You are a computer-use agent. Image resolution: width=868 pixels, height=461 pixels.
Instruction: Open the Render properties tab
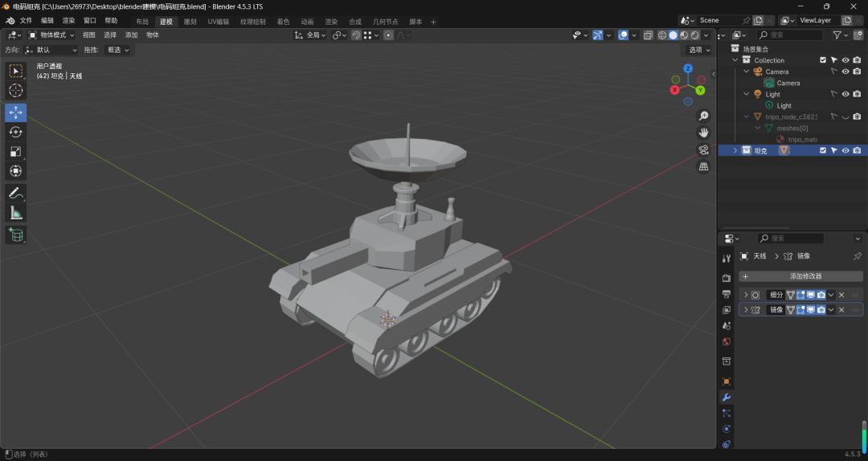point(727,278)
